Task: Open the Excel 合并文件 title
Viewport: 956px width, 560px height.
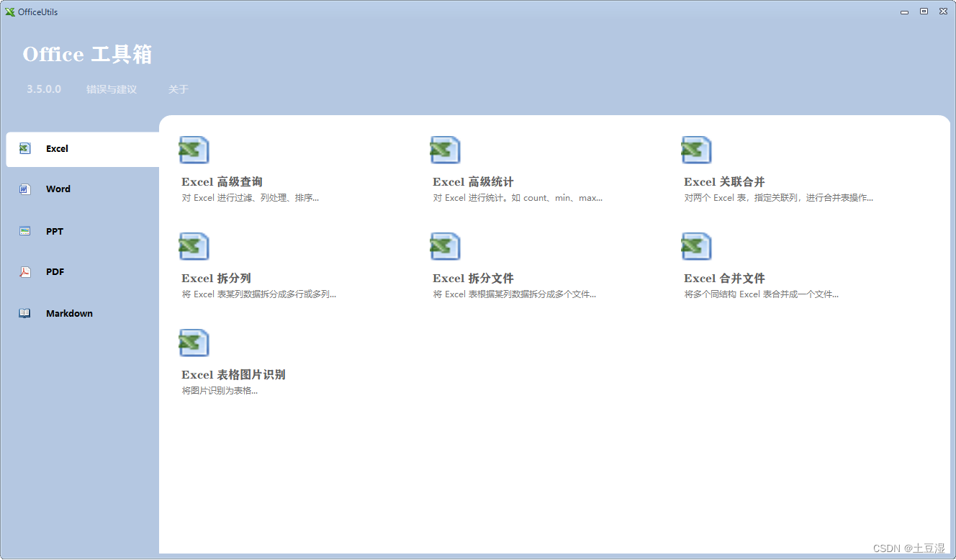Action: tap(724, 279)
